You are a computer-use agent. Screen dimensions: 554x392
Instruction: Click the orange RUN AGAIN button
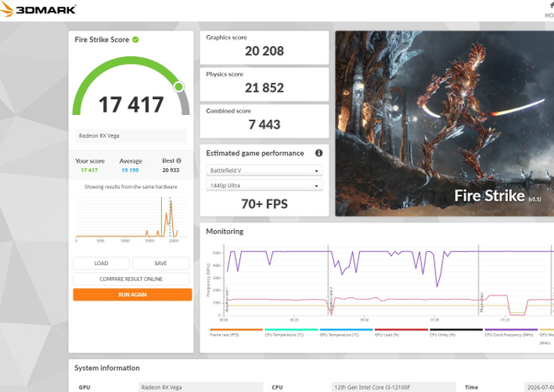pos(133,295)
